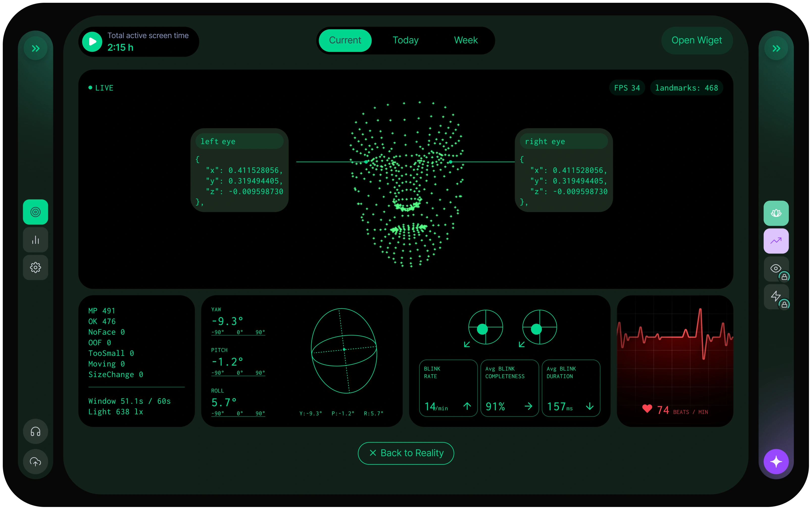Click the 5.7° roll value
Viewport: 812px width, 510px height.
tap(224, 402)
